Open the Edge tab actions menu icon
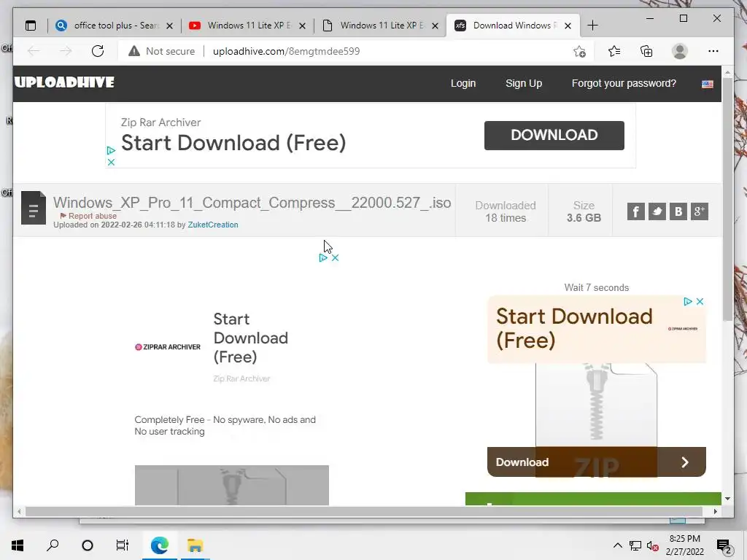This screenshot has height=560, width=747. tap(31, 26)
